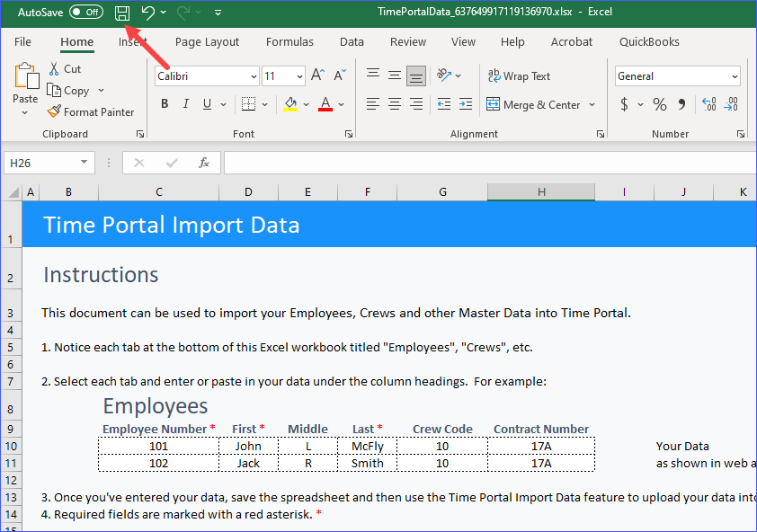Select row 10 header
Screen dimensions: 757x532
pyautogui.click(x=11, y=446)
